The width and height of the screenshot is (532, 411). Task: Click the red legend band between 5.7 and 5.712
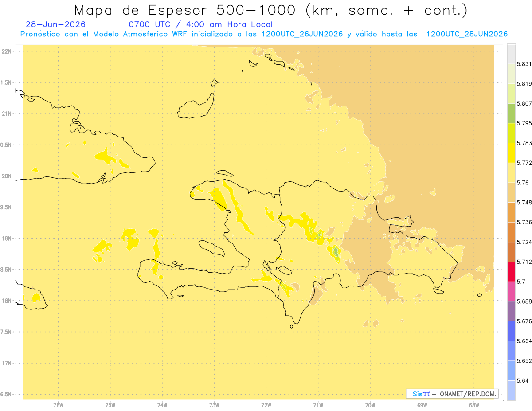[x=511, y=271]
